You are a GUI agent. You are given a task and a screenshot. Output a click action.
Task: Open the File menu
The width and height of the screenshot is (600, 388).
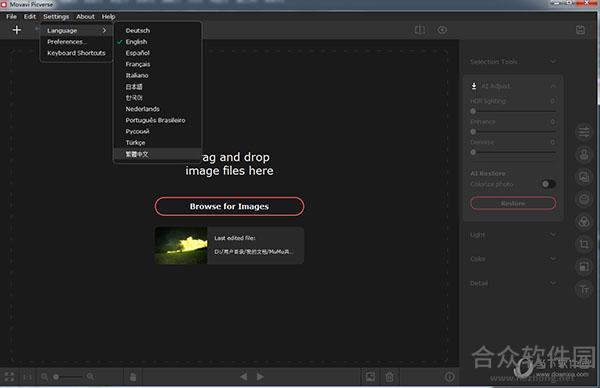coord(11,16)
